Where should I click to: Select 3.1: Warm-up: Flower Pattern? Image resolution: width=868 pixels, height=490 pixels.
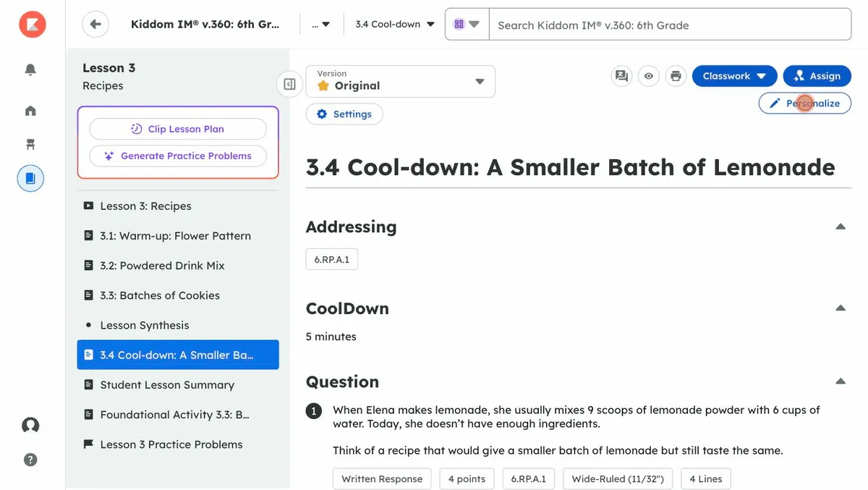(178, 235)
